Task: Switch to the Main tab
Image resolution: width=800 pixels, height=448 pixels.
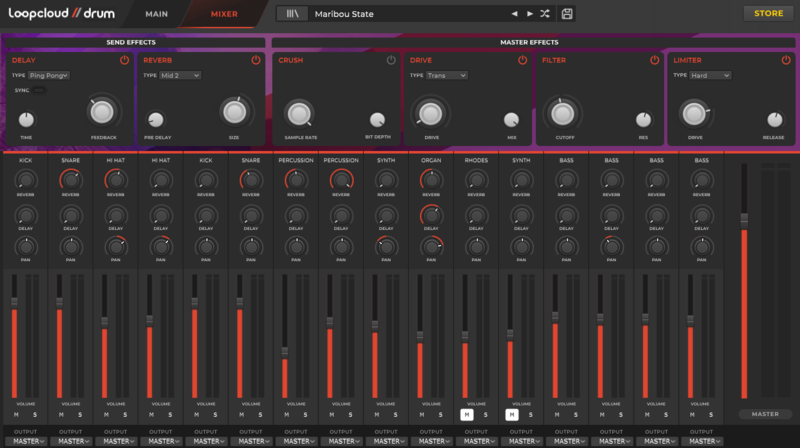Action: point(156,14)
